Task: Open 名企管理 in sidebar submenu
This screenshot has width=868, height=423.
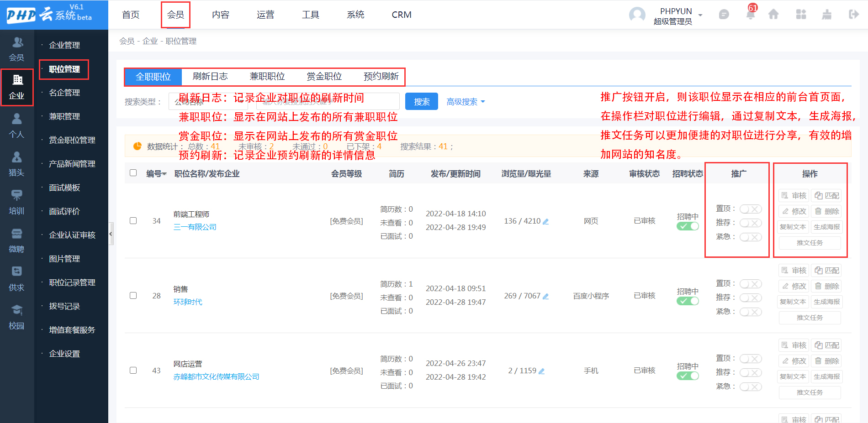Action: [64, 93]
